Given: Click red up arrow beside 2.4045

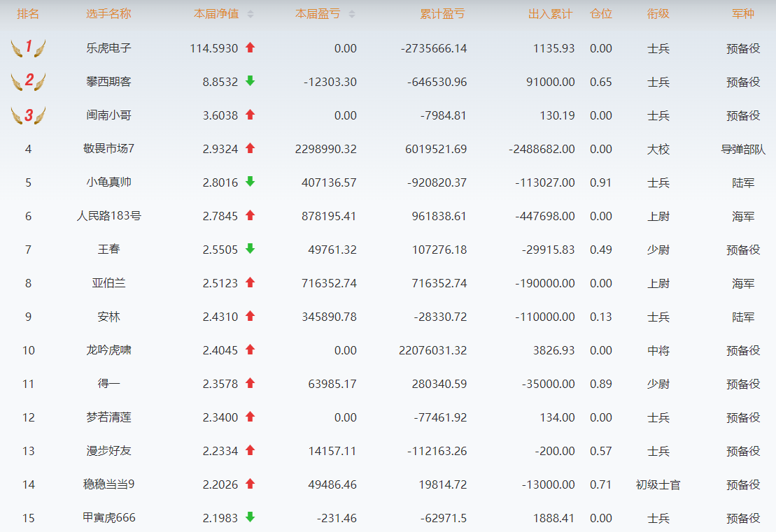Looking at the screenshot, I should [x=251, y=350].
